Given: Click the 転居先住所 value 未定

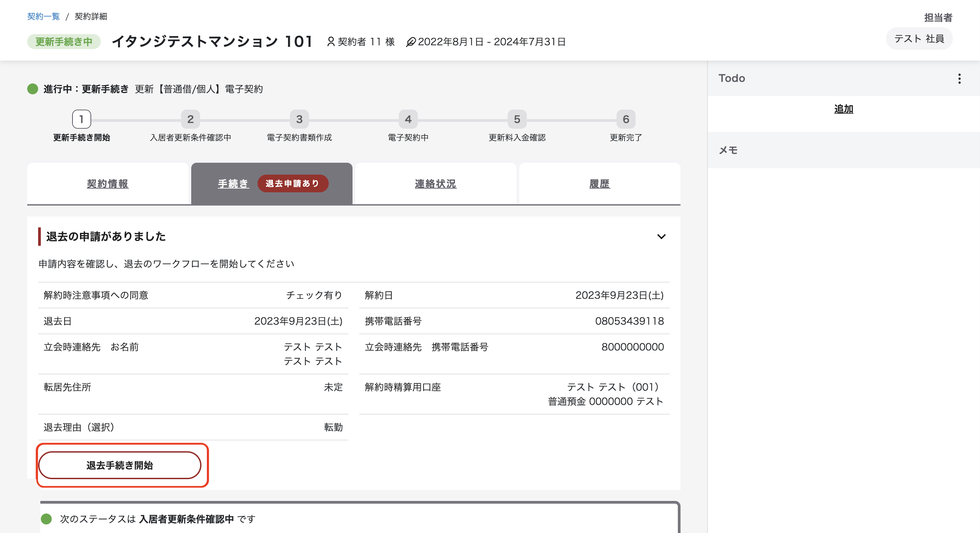Looking at the screenshot, I should tap(333, 387).
